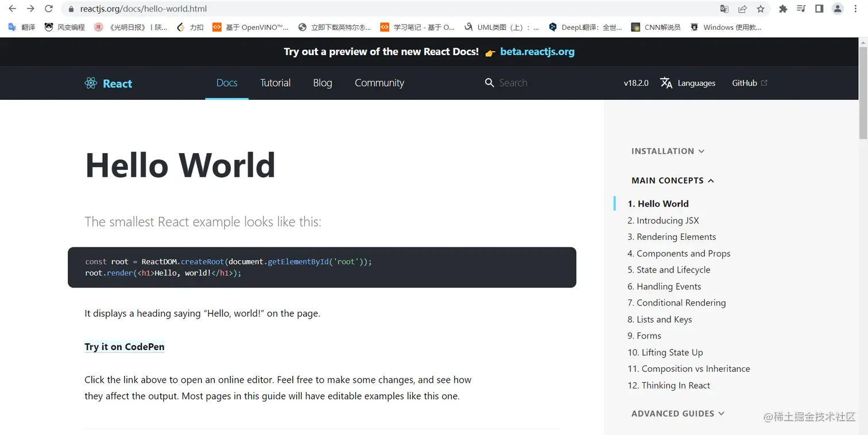
Task: Open the 翻译 bookmark
Action: click(22, 27)
